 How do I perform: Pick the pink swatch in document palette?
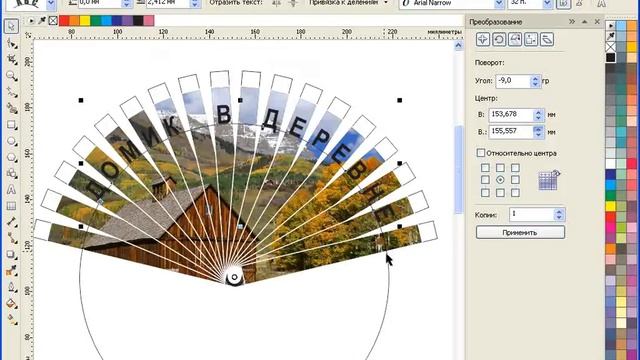[149, 20]
